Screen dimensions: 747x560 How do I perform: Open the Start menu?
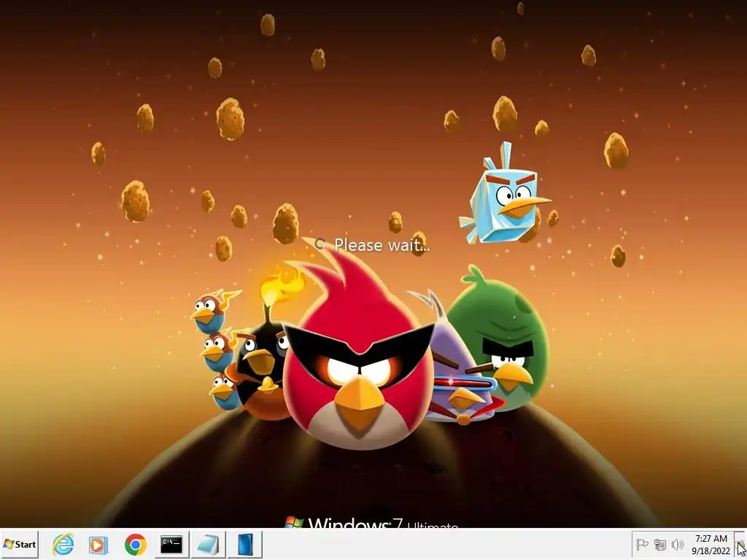coord(20,544)
